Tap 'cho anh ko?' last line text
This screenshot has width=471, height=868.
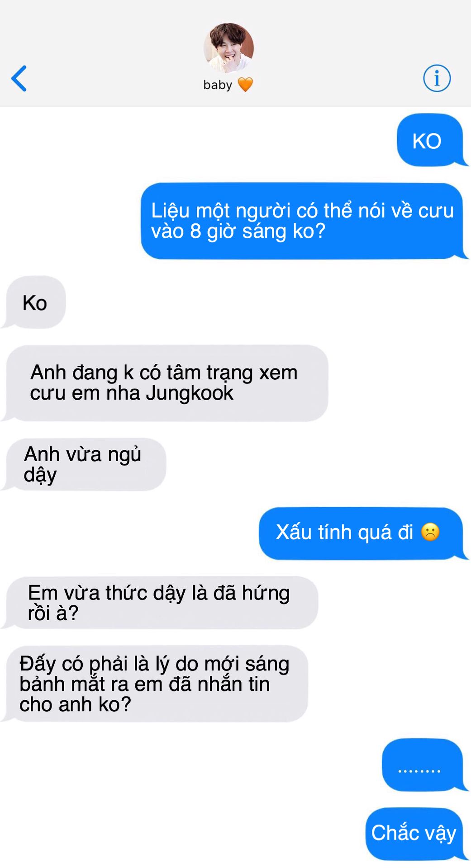point(75,704)
